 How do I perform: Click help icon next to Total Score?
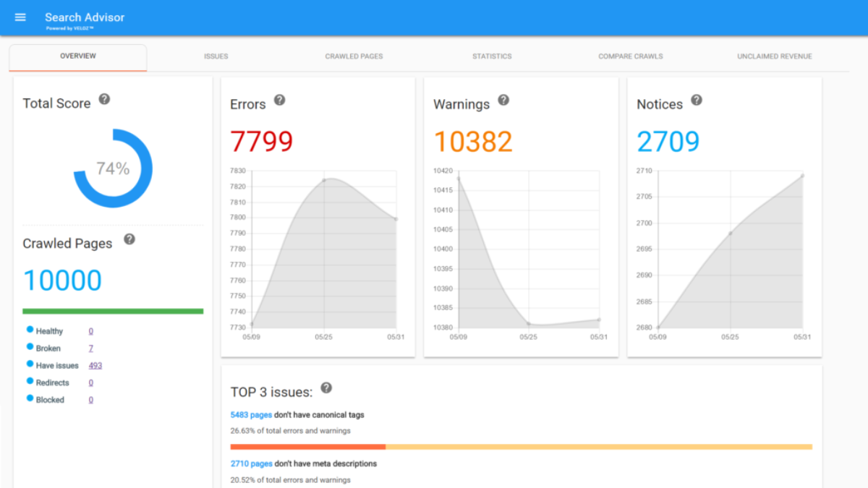[104, 99]
